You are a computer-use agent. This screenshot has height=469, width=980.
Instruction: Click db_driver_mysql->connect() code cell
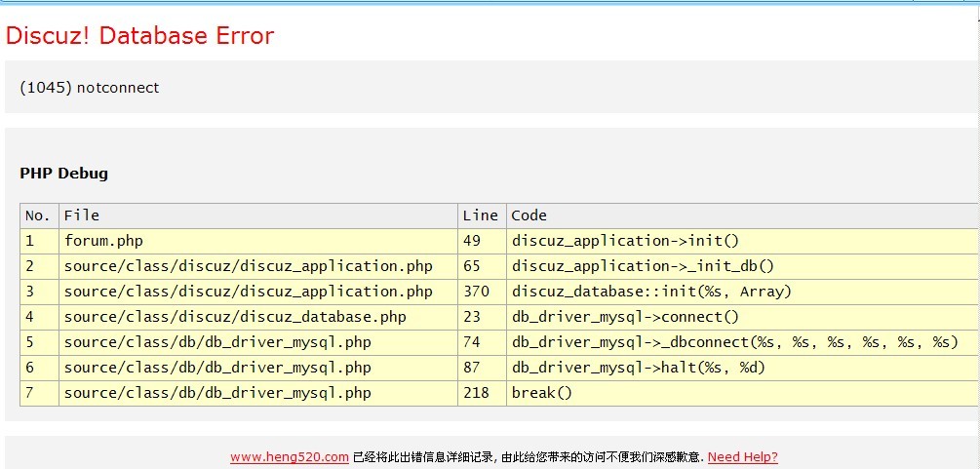(742, 317)
